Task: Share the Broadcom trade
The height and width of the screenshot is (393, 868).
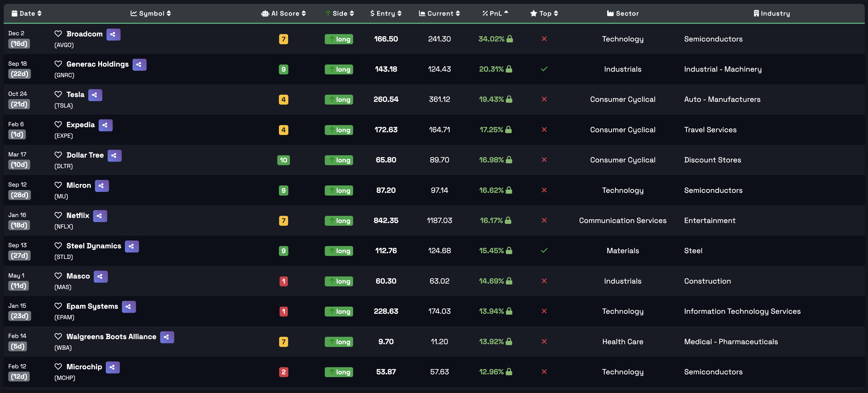Action: [x=113, y=34]
